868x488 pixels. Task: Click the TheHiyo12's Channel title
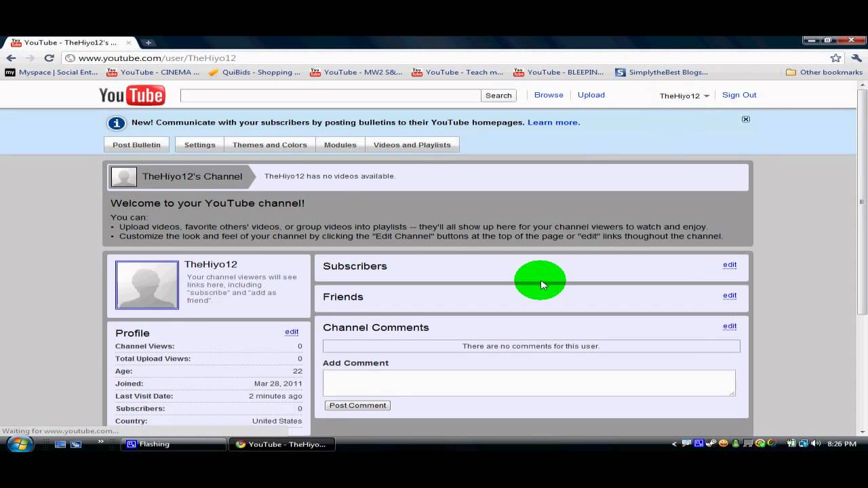tap(192, 176)
